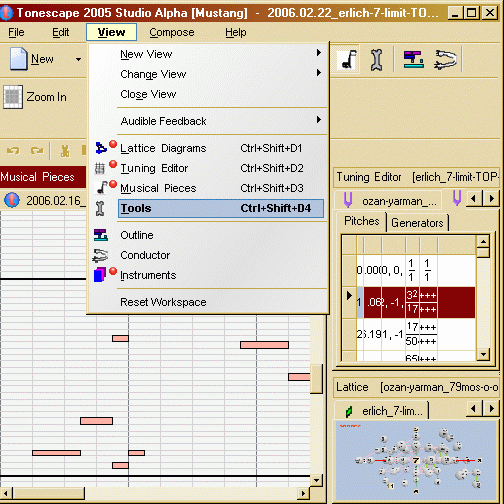This screenshot has width=504, height=504.
Task: Open the File menu
Action: (x=16, y=32)
